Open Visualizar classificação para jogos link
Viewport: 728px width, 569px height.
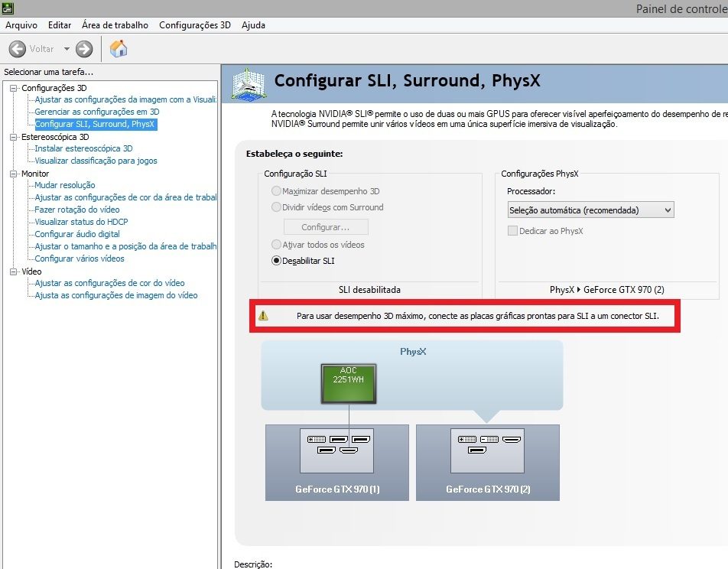(x=96, y=161)
